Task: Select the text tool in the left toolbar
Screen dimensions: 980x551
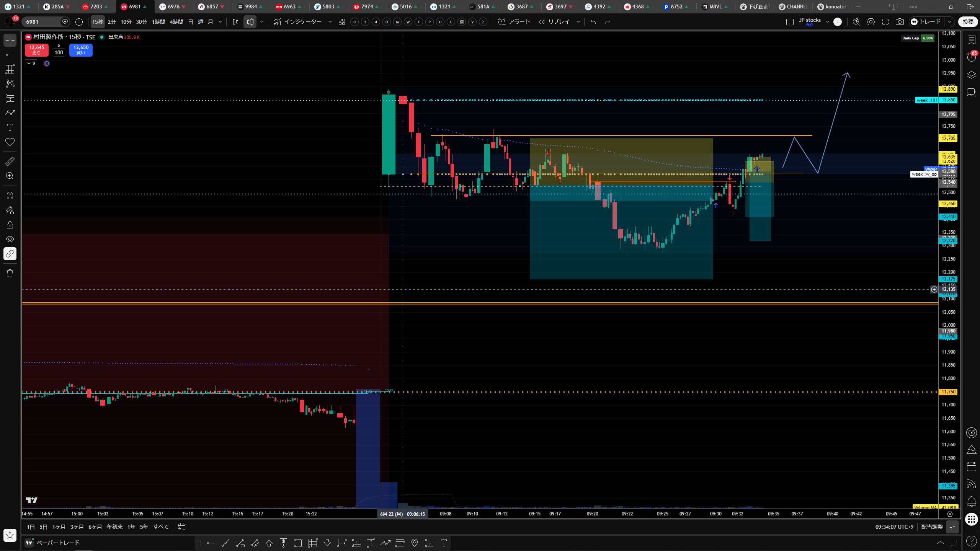Action: point(10,127)
